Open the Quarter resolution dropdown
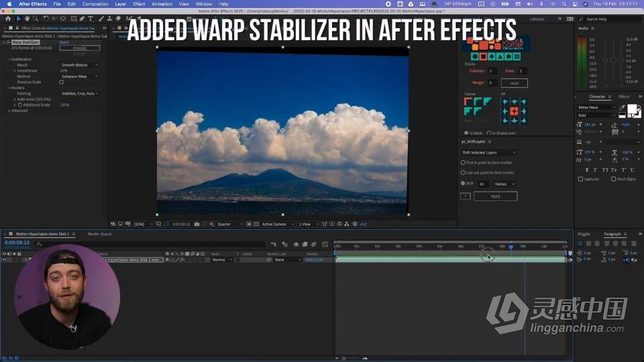 coord(229,224)
